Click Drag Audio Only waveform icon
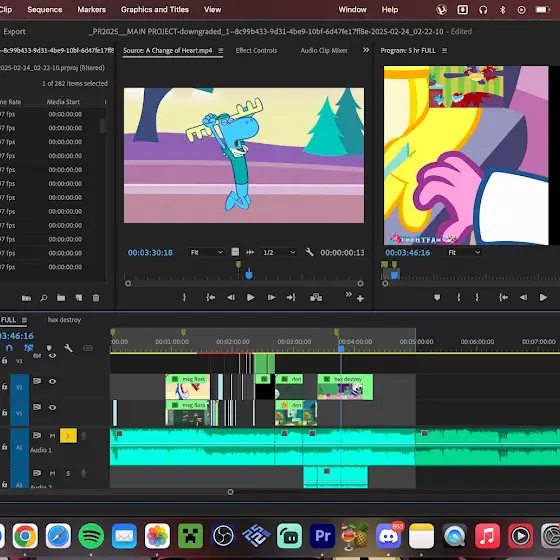The height and width of the screenshot is (560, 560). (x=250, y=252)
